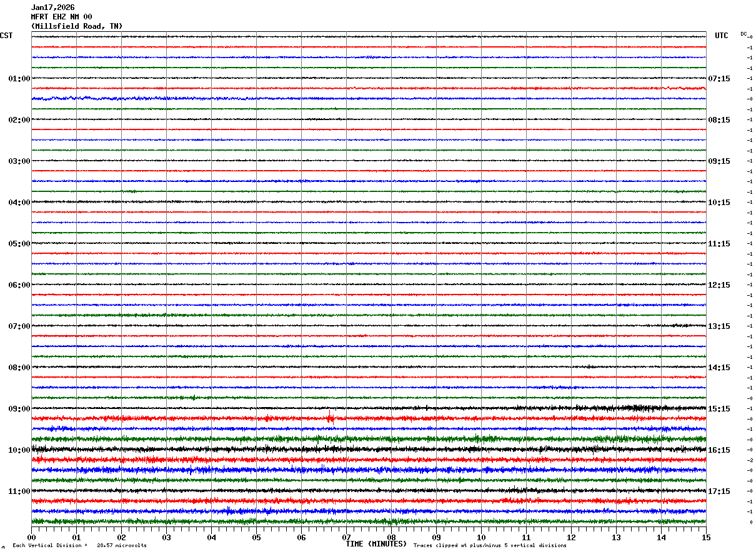Click the 14:15 UTC time label
The image size is (756, 554).
[719, 368]
